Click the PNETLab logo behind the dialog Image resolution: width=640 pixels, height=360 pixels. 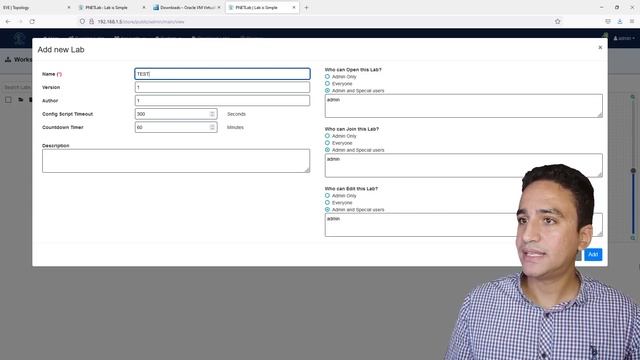pyautogui.click(x=19, y=39)
